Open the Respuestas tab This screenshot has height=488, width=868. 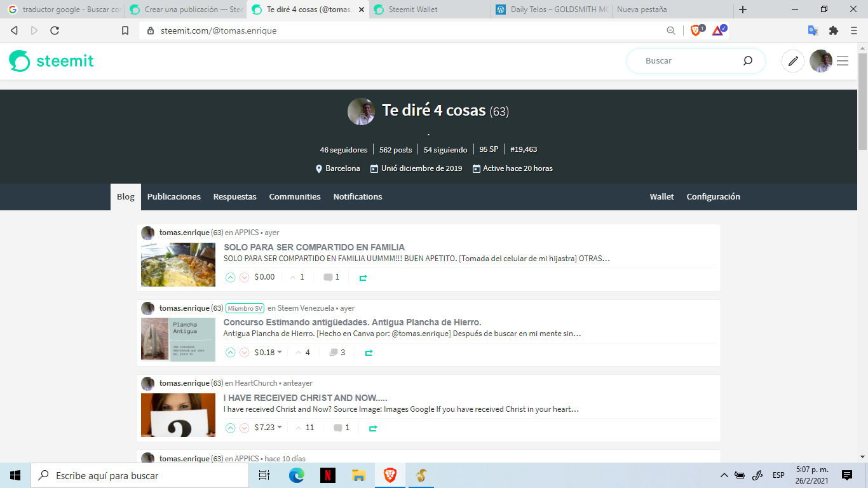pos(235,197)
